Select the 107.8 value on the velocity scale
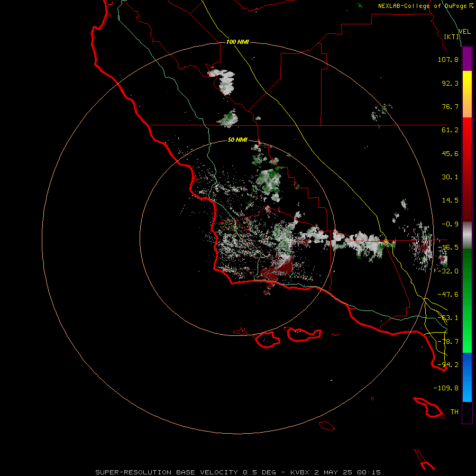The height and width of the screenshot is (476, 476). [x=448, y=59]
